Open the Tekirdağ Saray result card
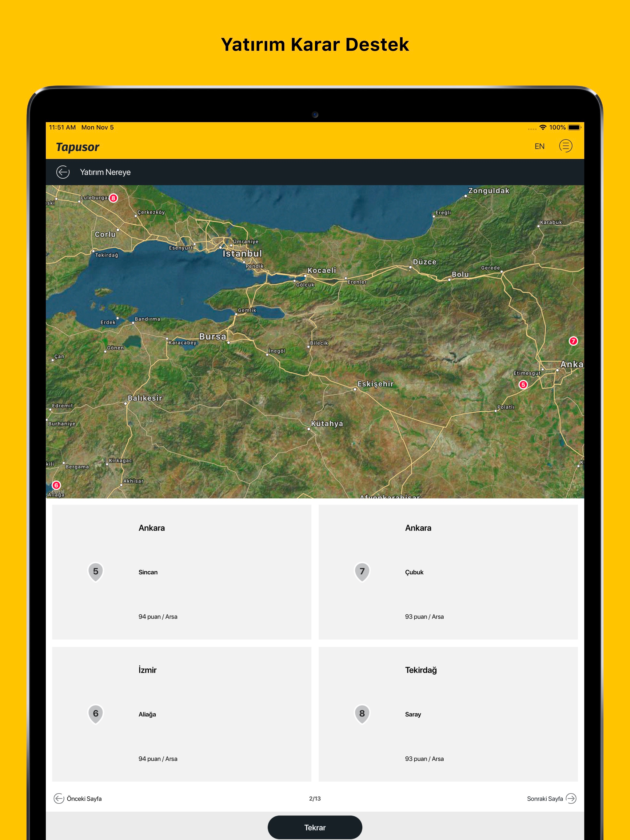Screen dimensions: 630x840 [x=448, y=714]
